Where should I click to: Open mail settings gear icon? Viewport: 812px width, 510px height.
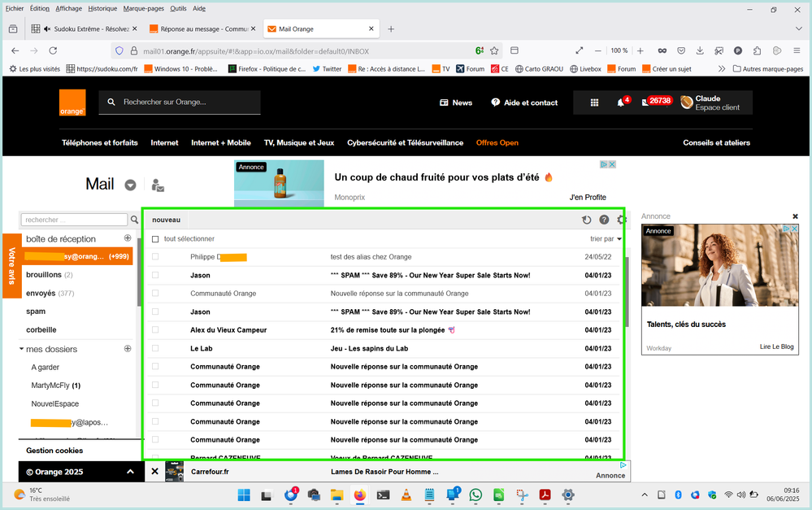621,220
